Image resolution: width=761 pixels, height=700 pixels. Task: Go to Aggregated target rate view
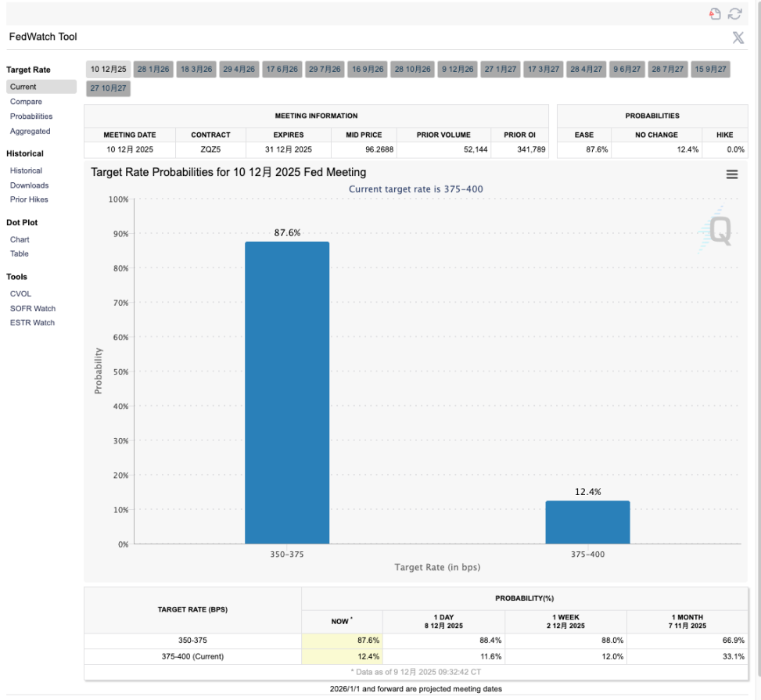coord(30,131)
